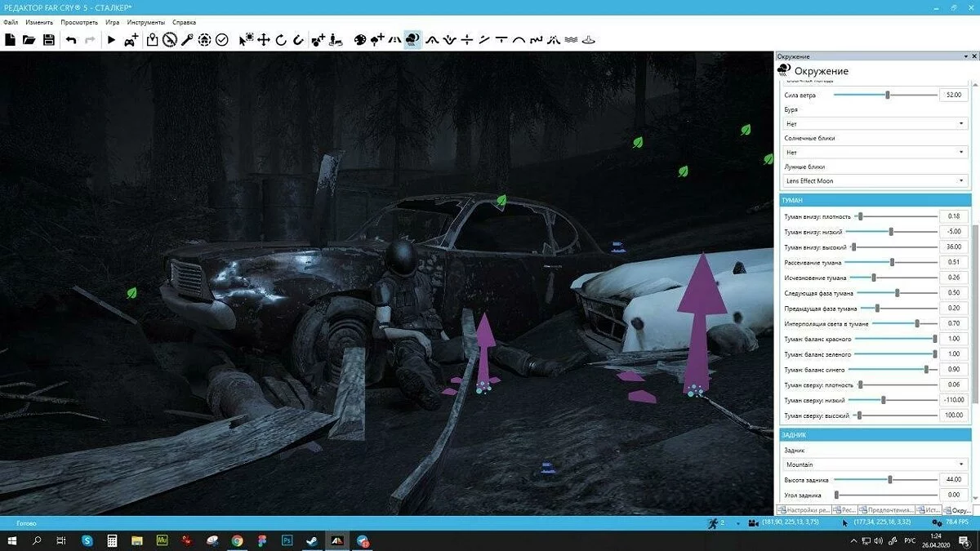Click the road tool icon

point(395,39)
